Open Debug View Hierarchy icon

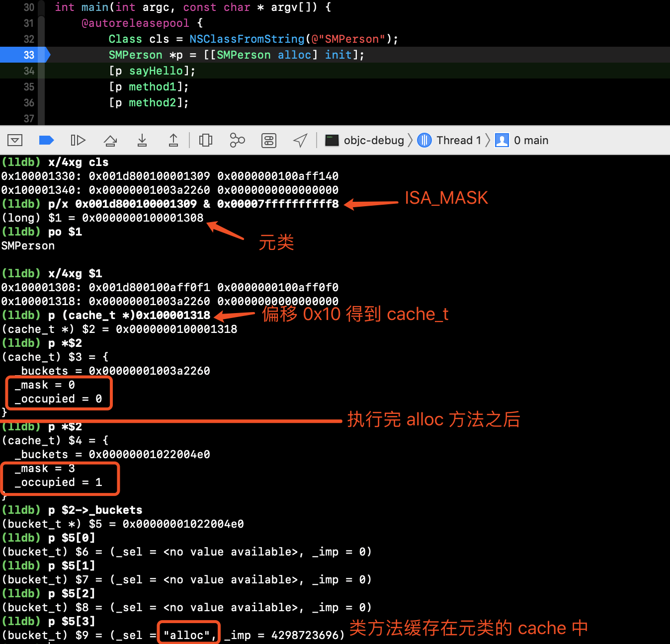click(206, 141)
